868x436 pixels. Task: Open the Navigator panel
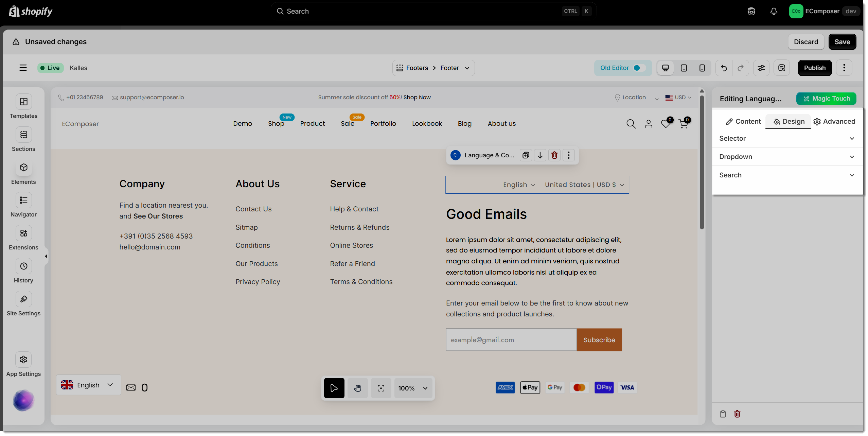click(23, 200)
